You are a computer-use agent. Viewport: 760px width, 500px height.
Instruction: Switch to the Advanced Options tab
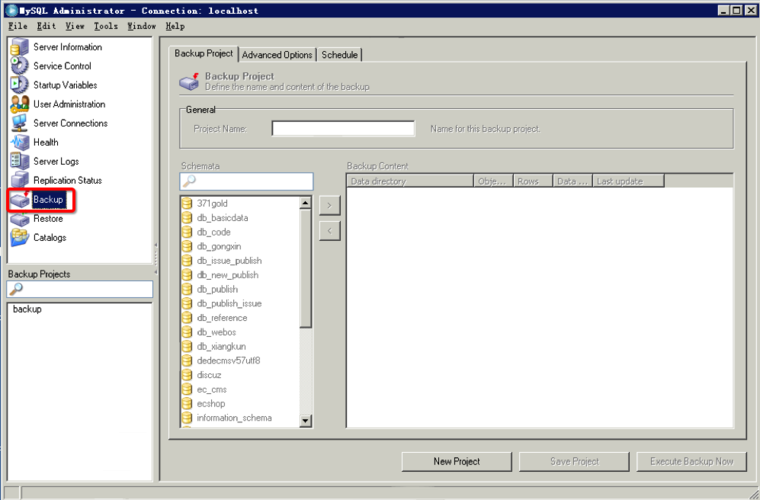click(277, 55)
